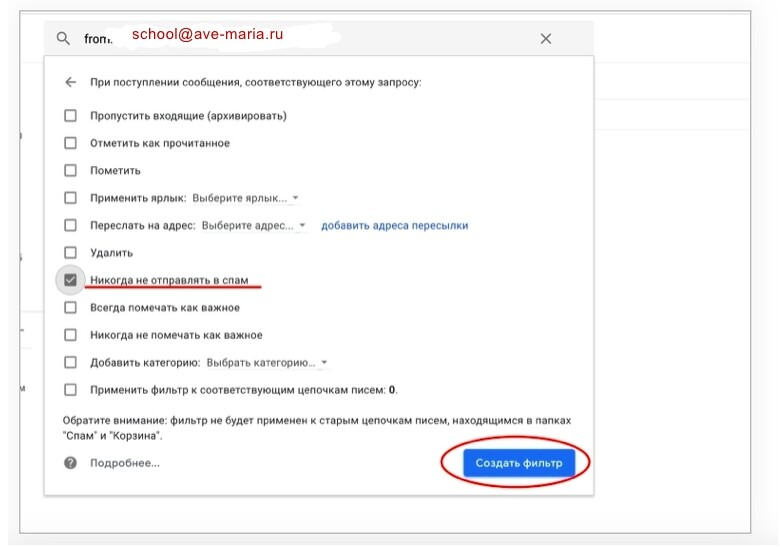Clear the search with the X icon
This screenshot has width=780, height=547.
point(546,39)
